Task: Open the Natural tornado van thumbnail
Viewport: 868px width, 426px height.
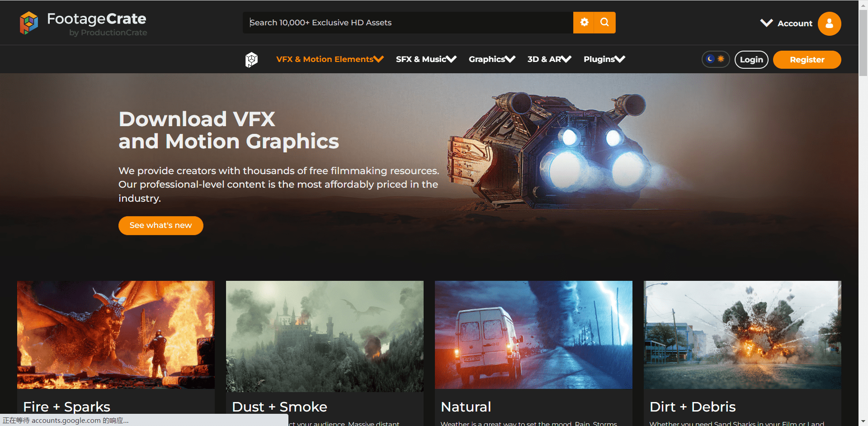Action: point(533,335)
